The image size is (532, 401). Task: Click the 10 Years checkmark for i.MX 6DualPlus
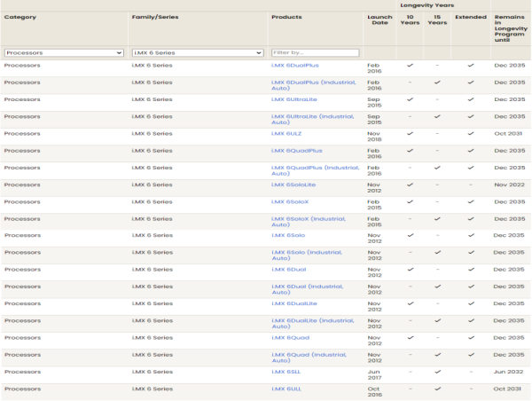411,65
